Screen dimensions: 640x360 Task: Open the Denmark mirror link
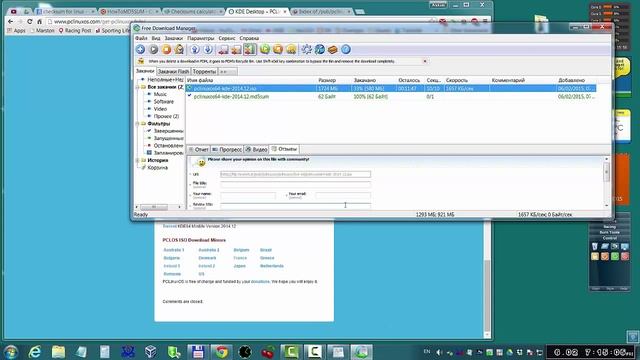207,258
